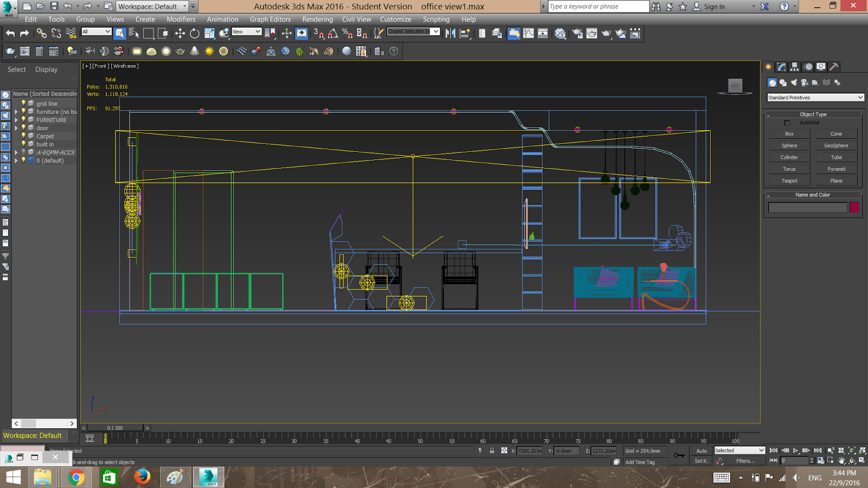Select the Cameras category icon
This screenshot has width=868, height=488.
pyautogui.click(x=805, y=82)
